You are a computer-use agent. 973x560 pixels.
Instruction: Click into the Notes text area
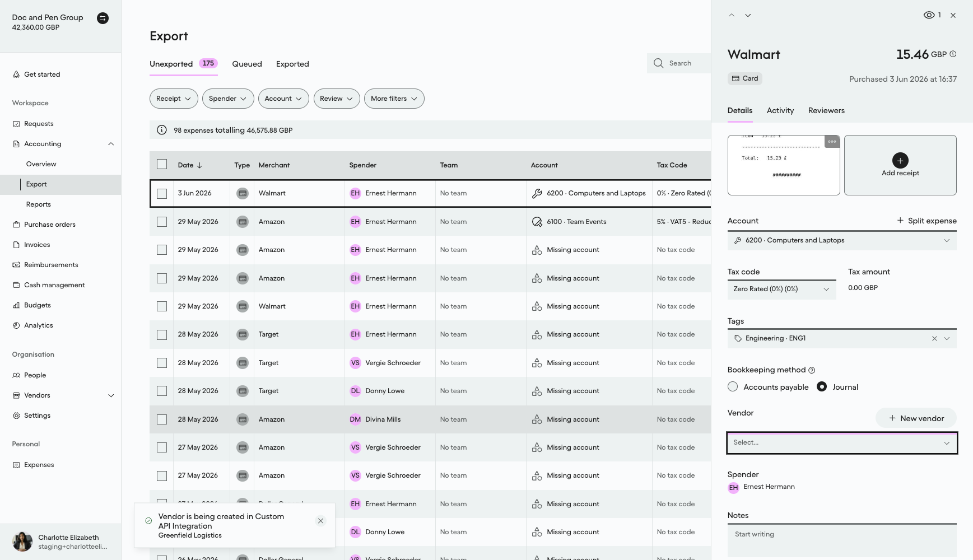842,540
